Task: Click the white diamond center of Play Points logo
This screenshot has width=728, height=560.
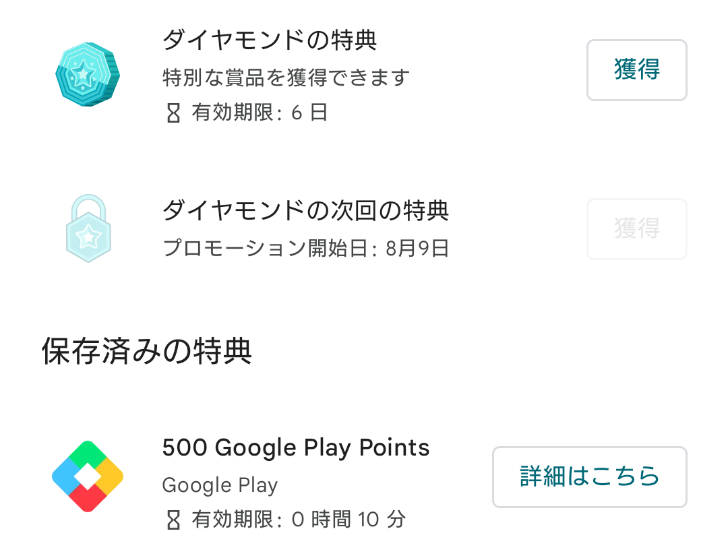Action: [x=88, y=476]
